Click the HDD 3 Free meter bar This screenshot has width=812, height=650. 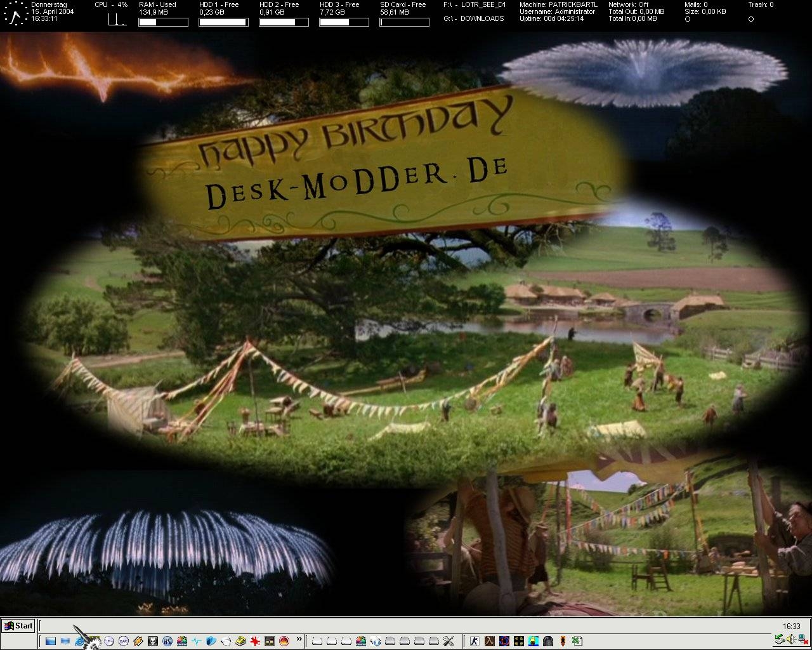coord(344,22)
